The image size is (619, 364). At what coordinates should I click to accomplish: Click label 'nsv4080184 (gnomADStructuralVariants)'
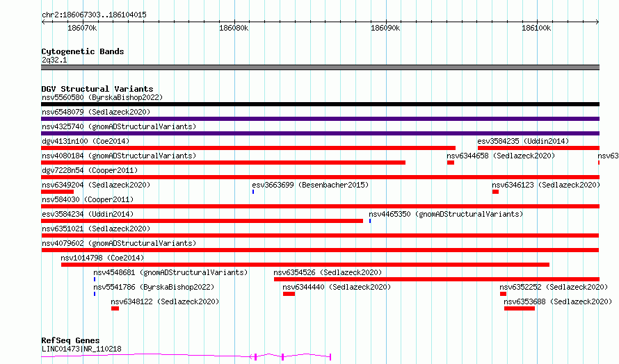pos(119,156)
